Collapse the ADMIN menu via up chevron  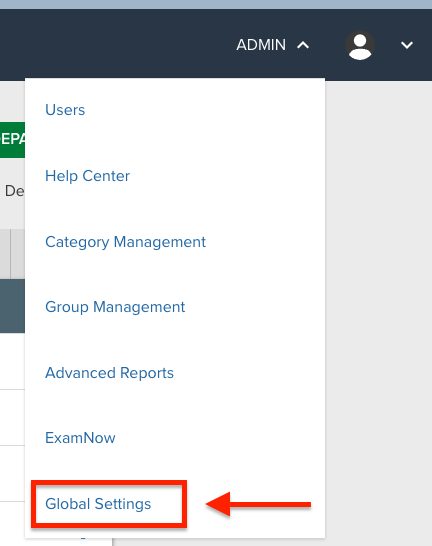pos(303,45)
